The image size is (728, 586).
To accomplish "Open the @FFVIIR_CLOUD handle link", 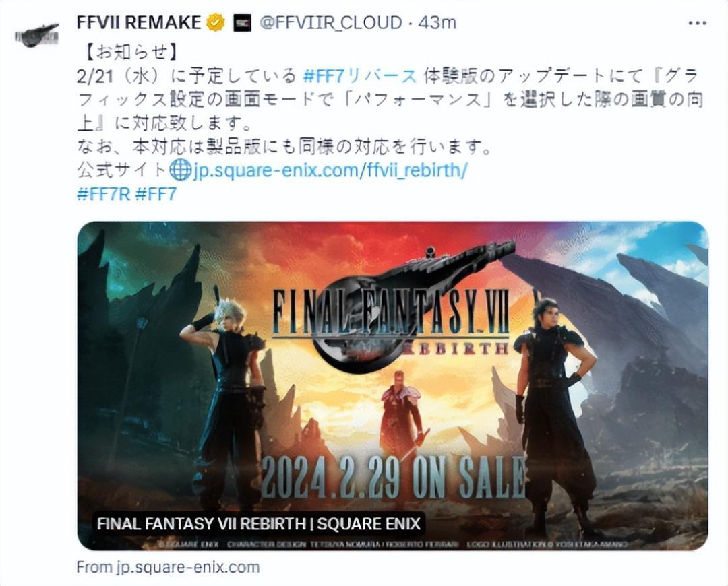I will pos(330,23).
